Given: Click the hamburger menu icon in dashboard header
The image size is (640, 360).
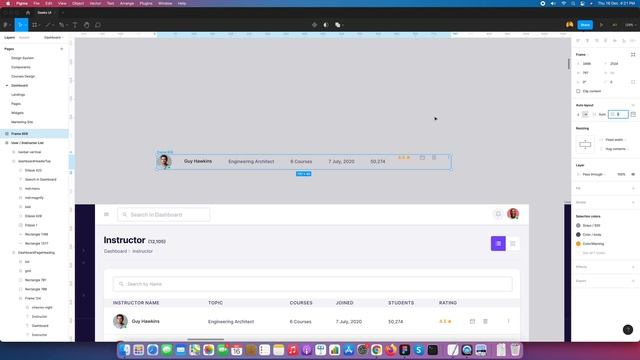Looking at the screenshot, I should (107, 214).
